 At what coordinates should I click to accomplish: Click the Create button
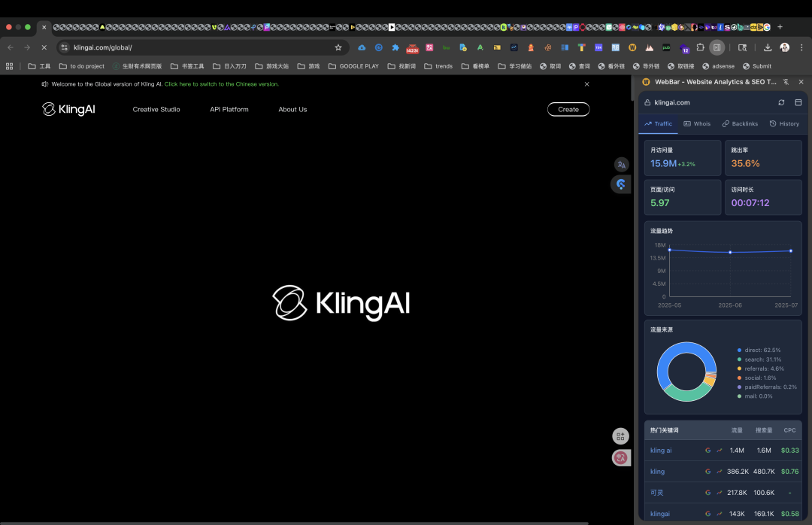568,109
